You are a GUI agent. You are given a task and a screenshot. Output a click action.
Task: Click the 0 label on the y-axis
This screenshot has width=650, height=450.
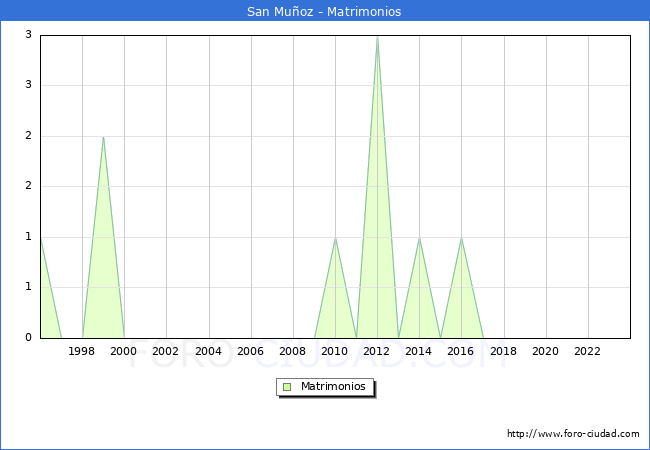[29, 338]
